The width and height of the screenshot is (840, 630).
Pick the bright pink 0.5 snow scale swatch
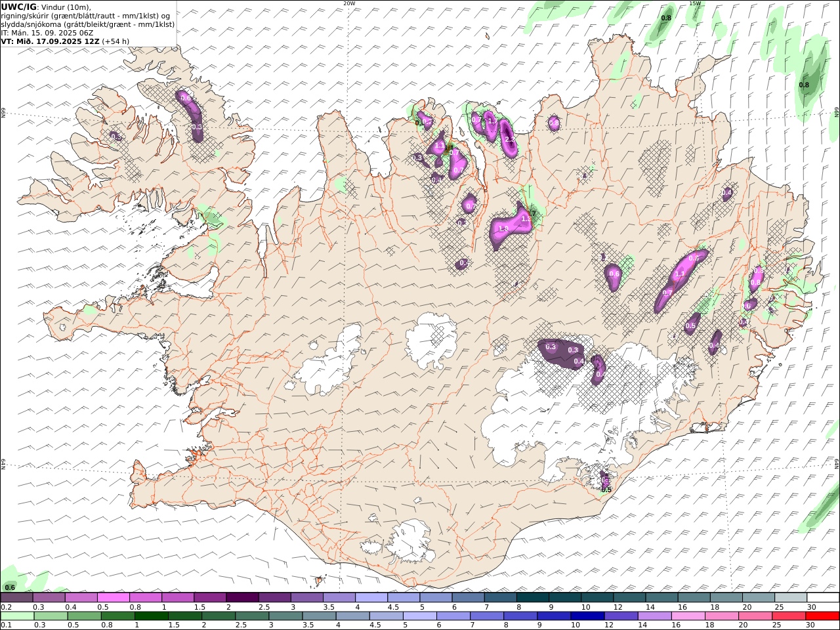(x=113, y=597)
